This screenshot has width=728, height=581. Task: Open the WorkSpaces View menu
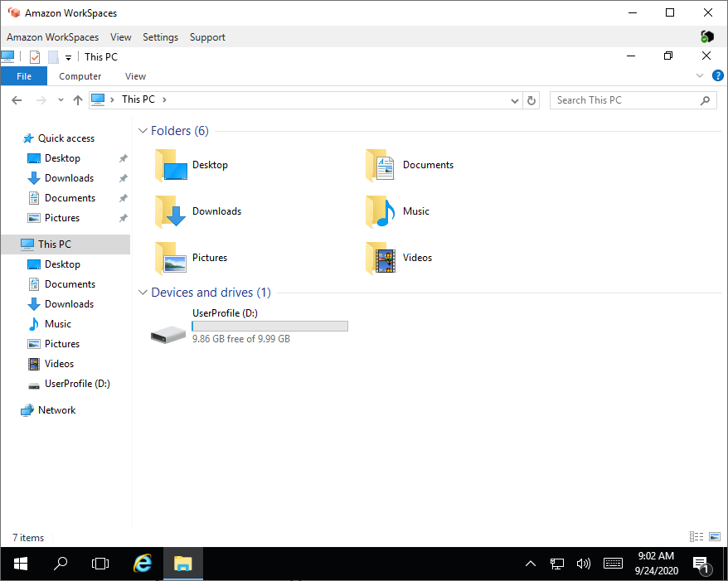[121, 37]
